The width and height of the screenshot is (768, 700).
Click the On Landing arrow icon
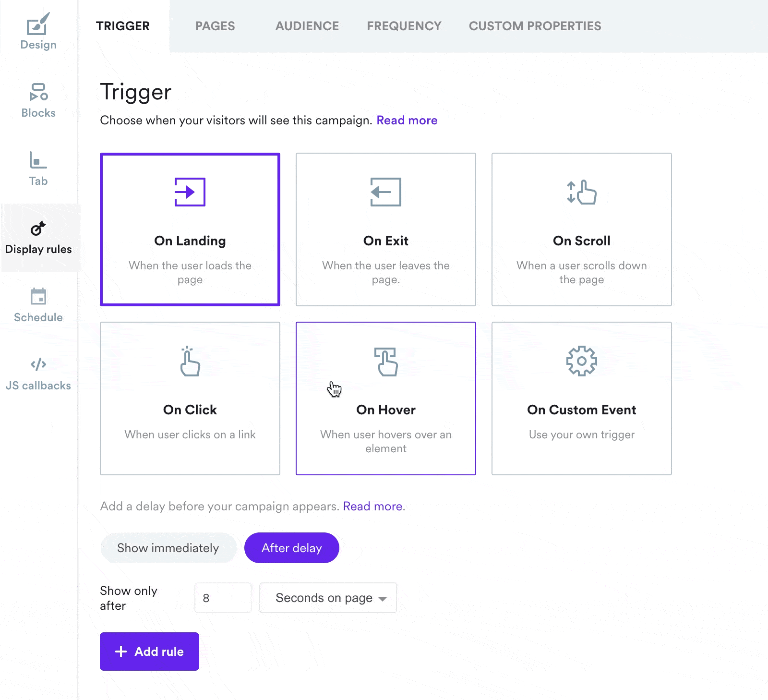point(190,192)
